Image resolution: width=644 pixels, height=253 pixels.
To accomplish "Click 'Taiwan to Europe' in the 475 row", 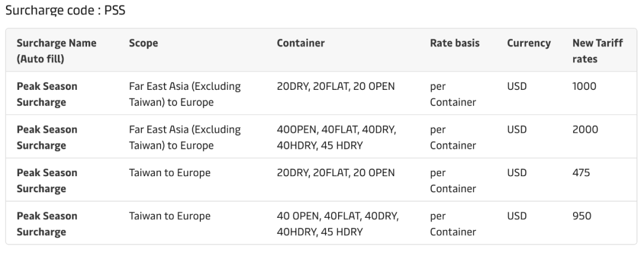I will pos(169,173).
